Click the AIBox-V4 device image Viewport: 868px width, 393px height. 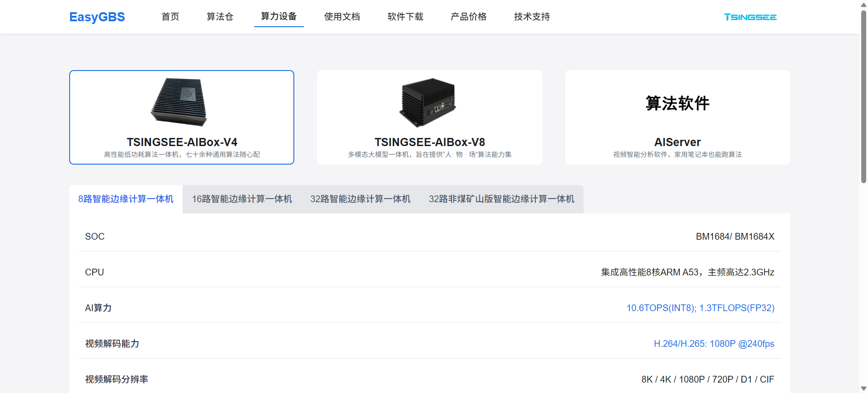(179, 102)
